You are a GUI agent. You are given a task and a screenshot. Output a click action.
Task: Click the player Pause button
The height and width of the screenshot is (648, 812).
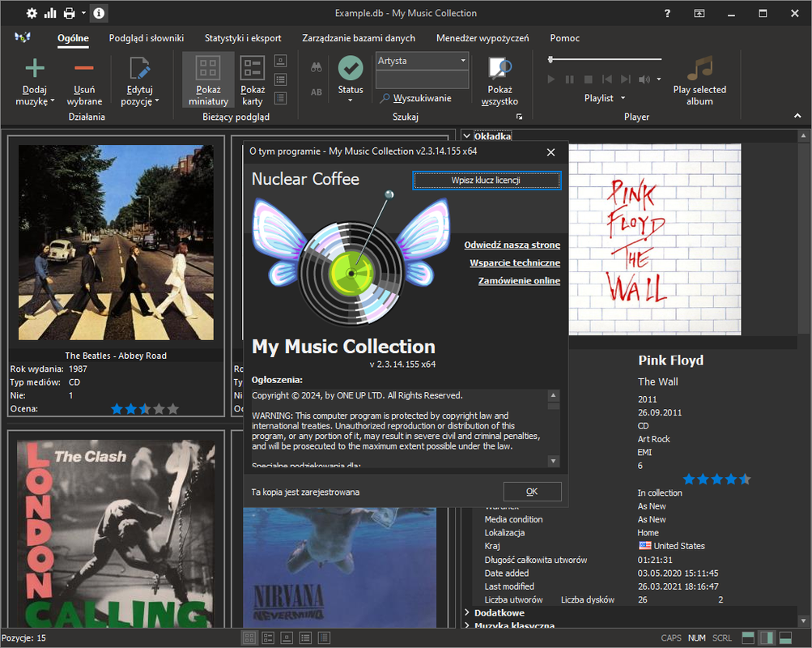coord(570,79)
